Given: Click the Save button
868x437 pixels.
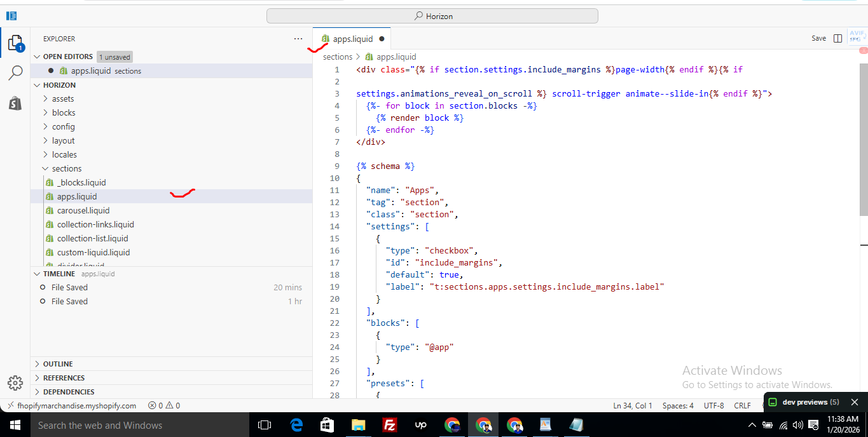Looking at the screenshot, I should click(x=818, y=39).
